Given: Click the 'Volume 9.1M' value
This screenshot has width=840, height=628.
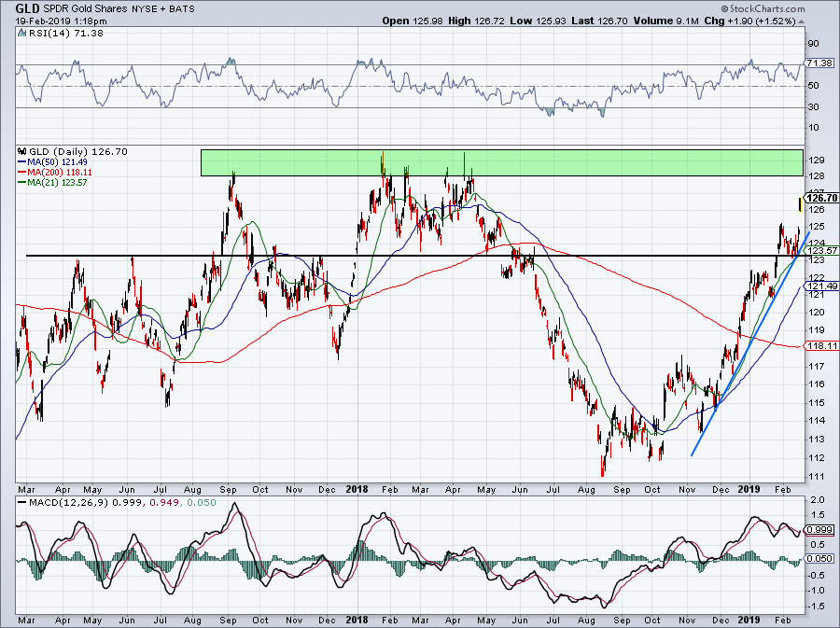Looking at the screenshot, I should 665,21.
